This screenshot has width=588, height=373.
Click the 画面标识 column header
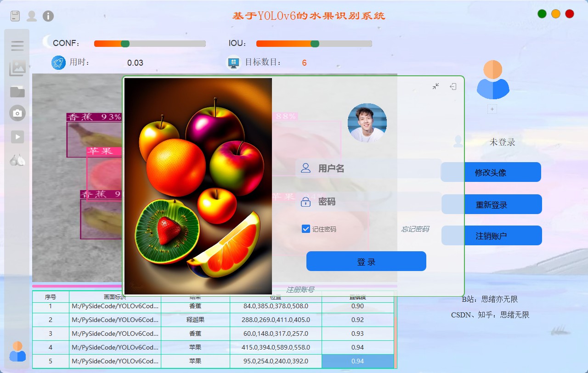115,297
